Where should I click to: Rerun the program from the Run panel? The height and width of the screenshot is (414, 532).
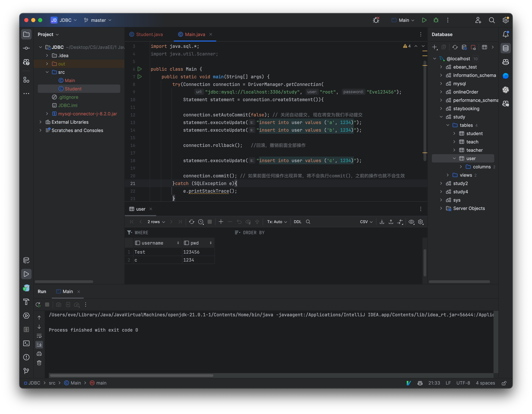[38, 305]
